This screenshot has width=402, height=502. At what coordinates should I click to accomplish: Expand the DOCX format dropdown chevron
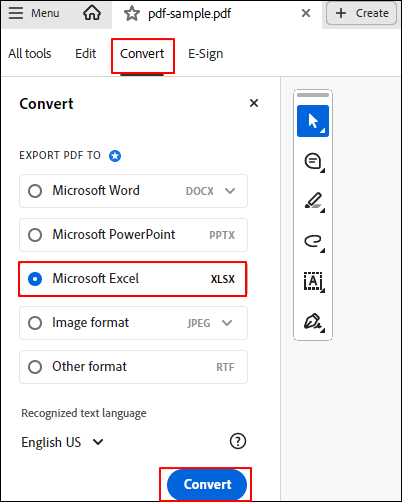click(230, 191)
